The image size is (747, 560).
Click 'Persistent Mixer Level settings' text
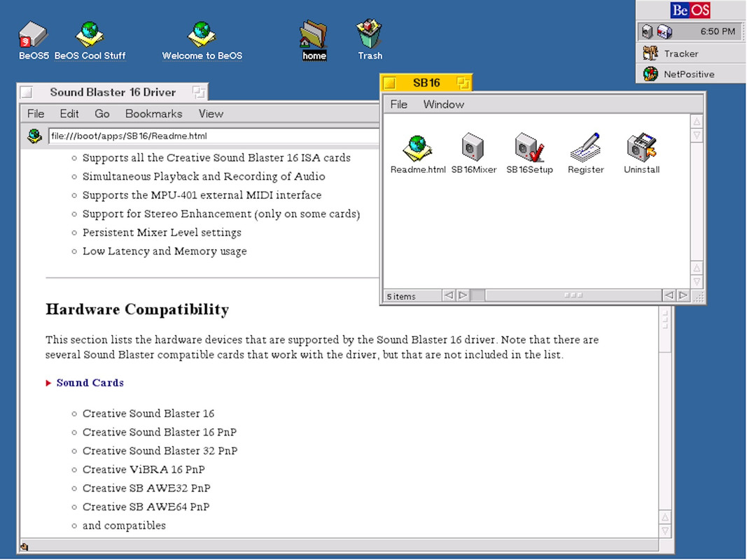(162, 232)
